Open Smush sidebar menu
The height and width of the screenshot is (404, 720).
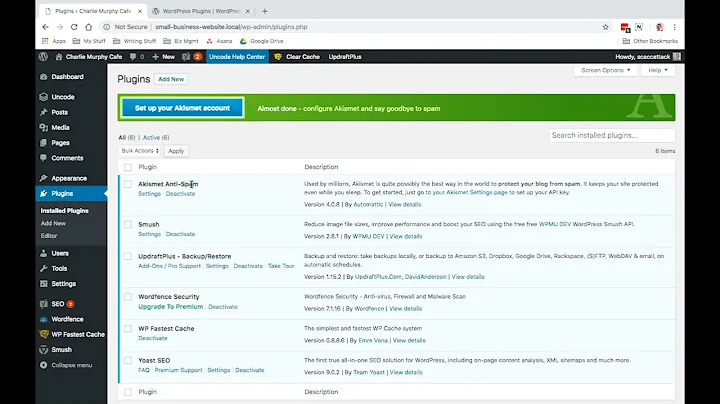tap(61, 349)
